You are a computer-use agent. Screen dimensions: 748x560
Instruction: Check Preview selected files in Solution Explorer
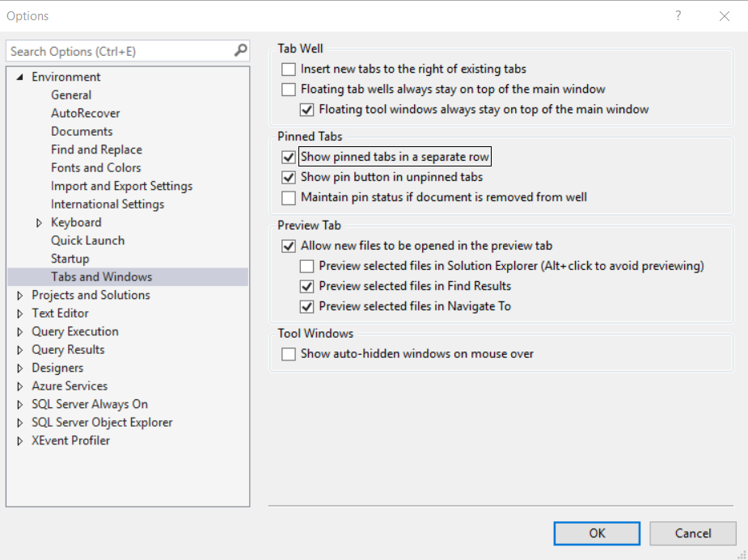click(307, 266)
